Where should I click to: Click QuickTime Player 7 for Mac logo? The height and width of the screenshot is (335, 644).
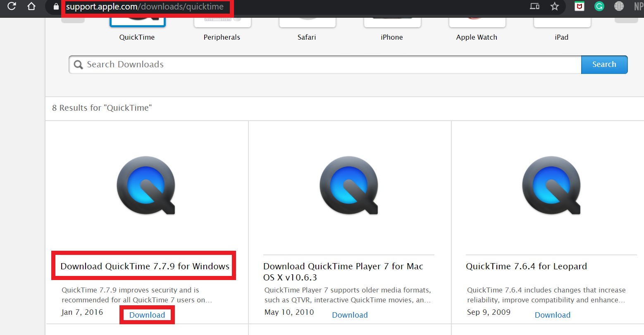[x=349, y=185]
